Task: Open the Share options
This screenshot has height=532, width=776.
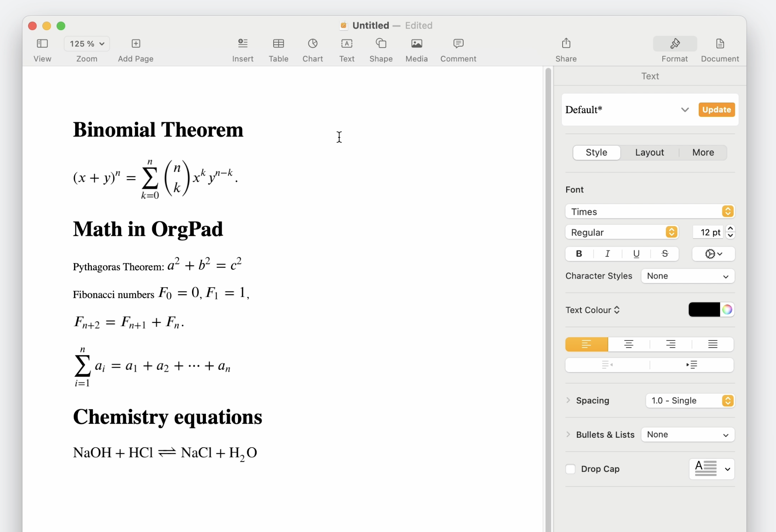Action: click(x=565, y=49)
